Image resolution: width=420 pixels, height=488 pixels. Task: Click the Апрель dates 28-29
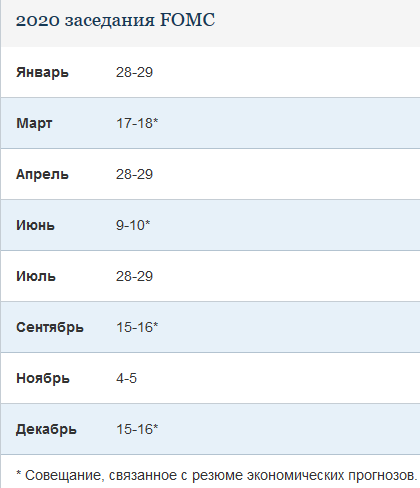134,174
